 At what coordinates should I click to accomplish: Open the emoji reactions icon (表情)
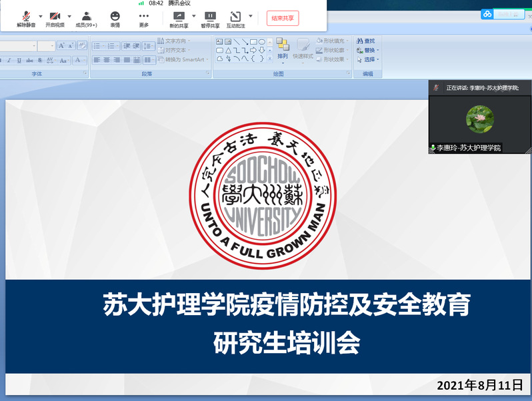(115, 16)
